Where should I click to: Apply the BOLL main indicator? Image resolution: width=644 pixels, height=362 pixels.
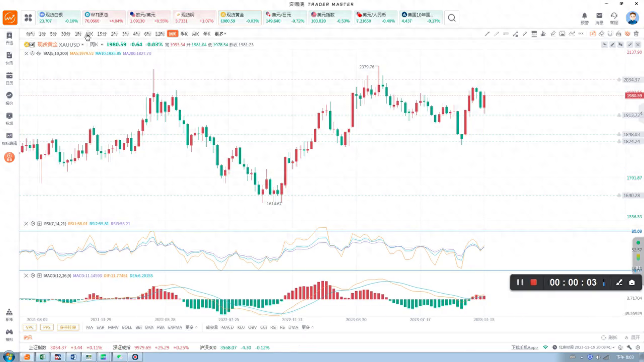127,327
